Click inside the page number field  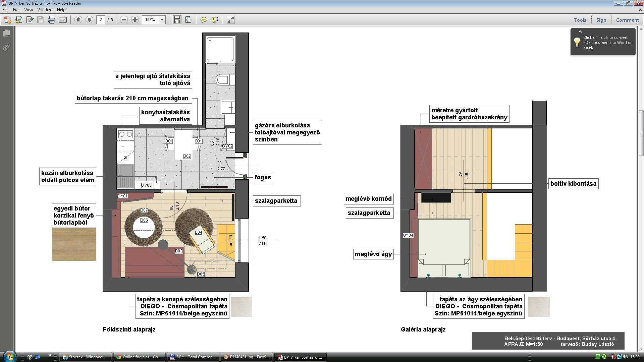(101, 20)
